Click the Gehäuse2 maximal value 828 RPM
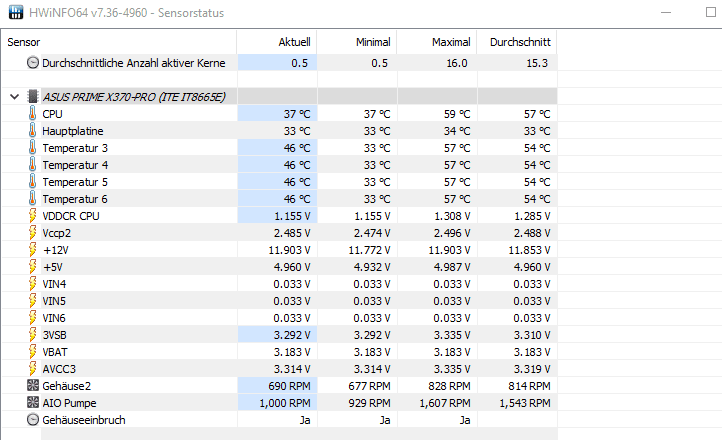 tap(449, 386)
